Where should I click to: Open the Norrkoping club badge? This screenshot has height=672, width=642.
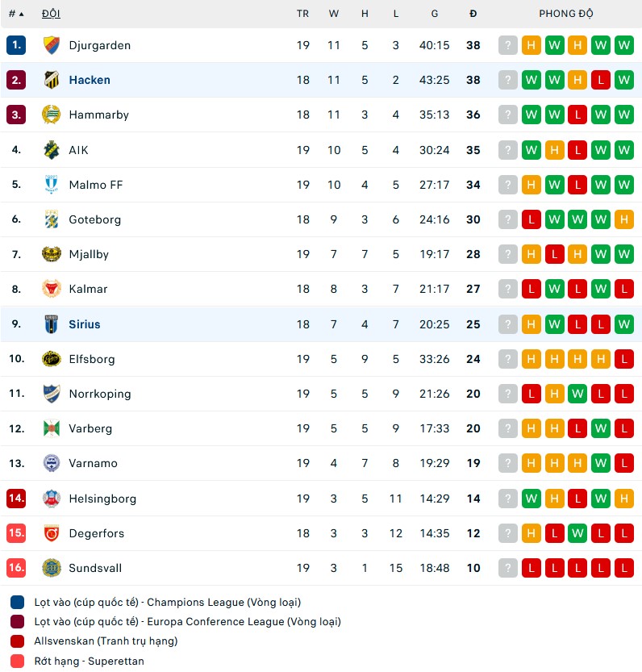[x=52, y=394]
